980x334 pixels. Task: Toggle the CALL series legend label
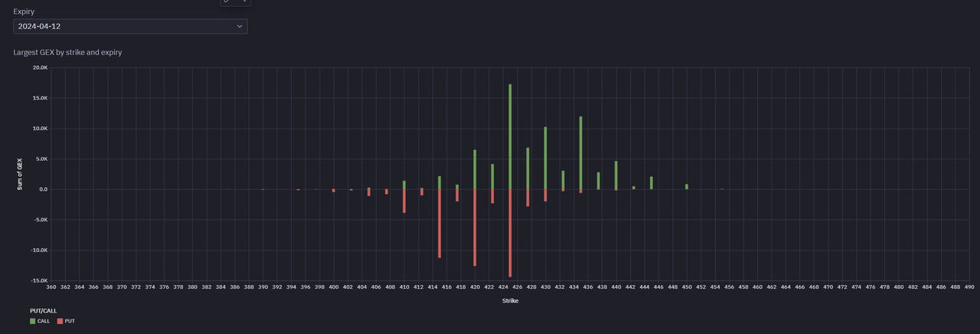[44, 321]
